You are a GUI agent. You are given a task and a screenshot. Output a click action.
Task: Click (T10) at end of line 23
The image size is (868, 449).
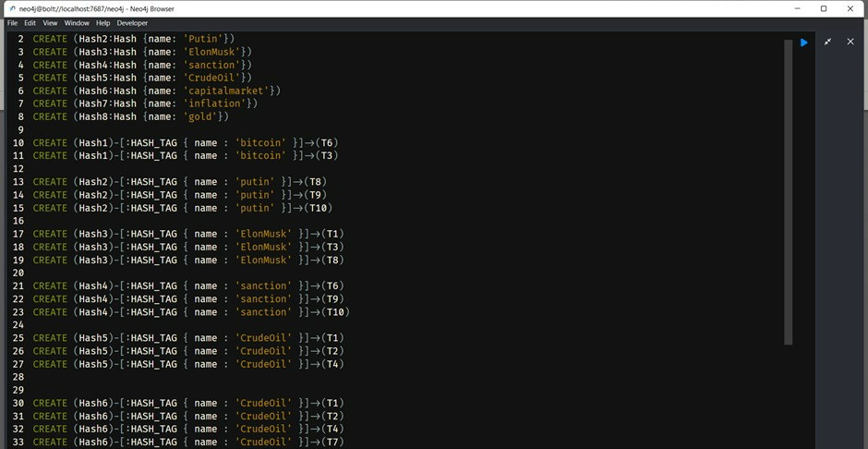coord(335,311)
